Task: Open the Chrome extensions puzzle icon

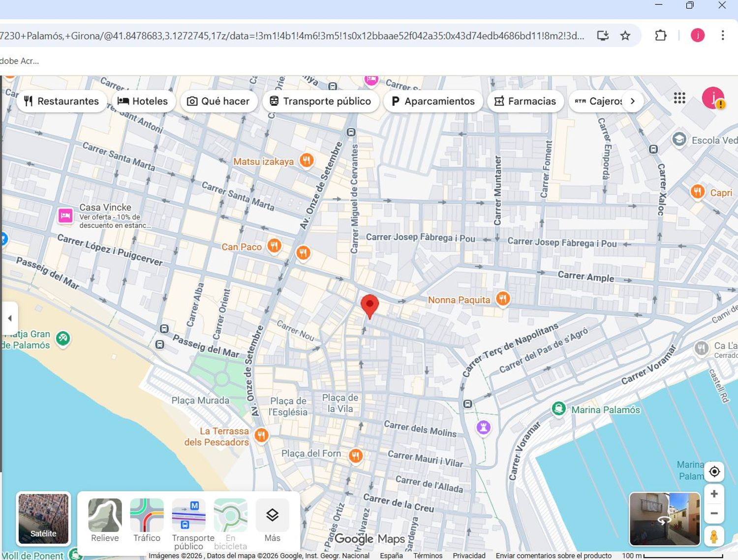Action: click(x=661, y=35)
